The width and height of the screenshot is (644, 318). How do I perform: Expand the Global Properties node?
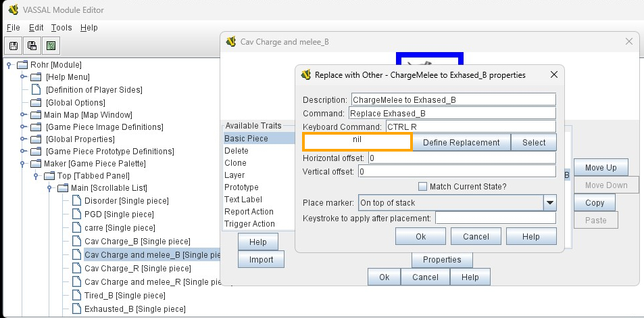coord(23,139)
